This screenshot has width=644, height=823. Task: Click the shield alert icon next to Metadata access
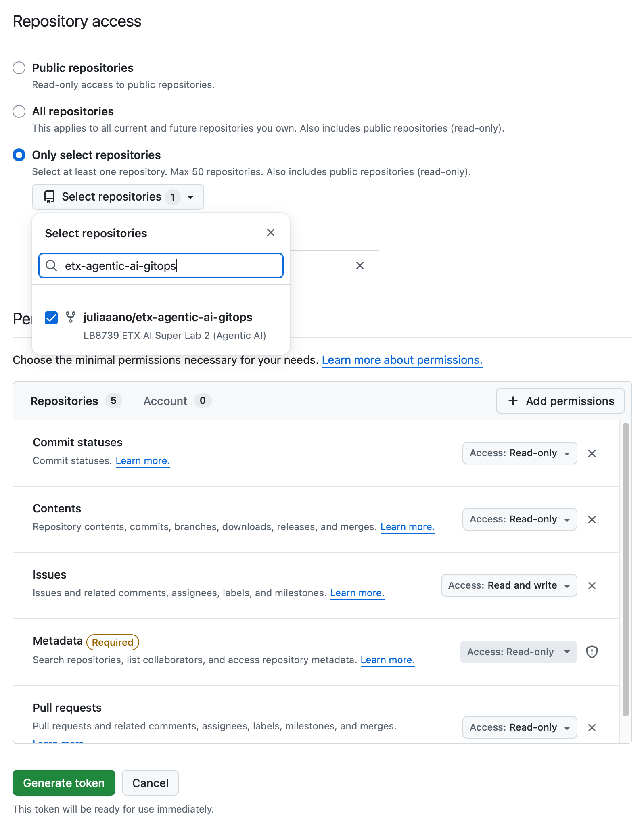(x=592, y=652)
